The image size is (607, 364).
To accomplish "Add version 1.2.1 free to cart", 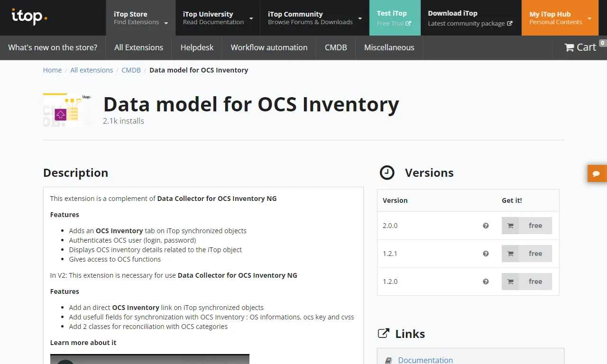I will tap(527, 254).
